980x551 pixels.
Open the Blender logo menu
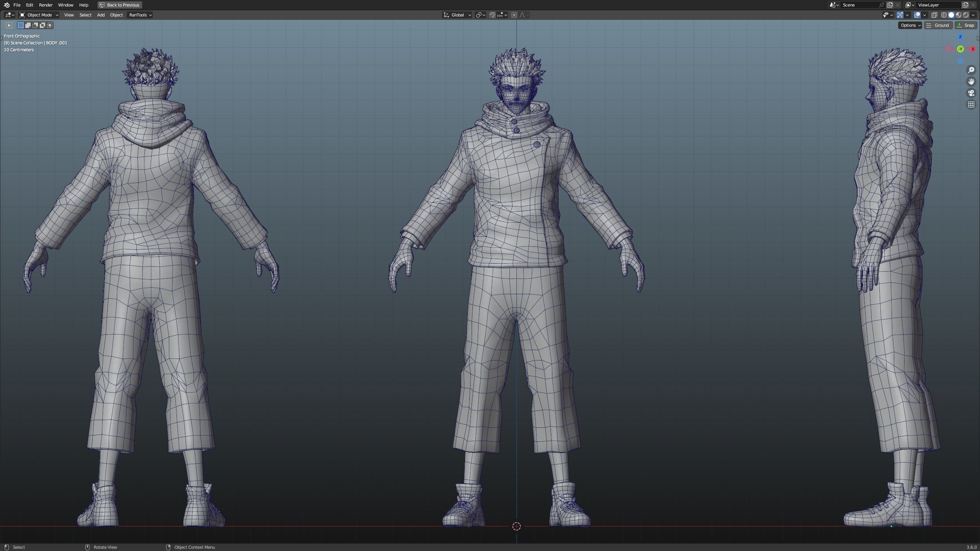point(7,5)
